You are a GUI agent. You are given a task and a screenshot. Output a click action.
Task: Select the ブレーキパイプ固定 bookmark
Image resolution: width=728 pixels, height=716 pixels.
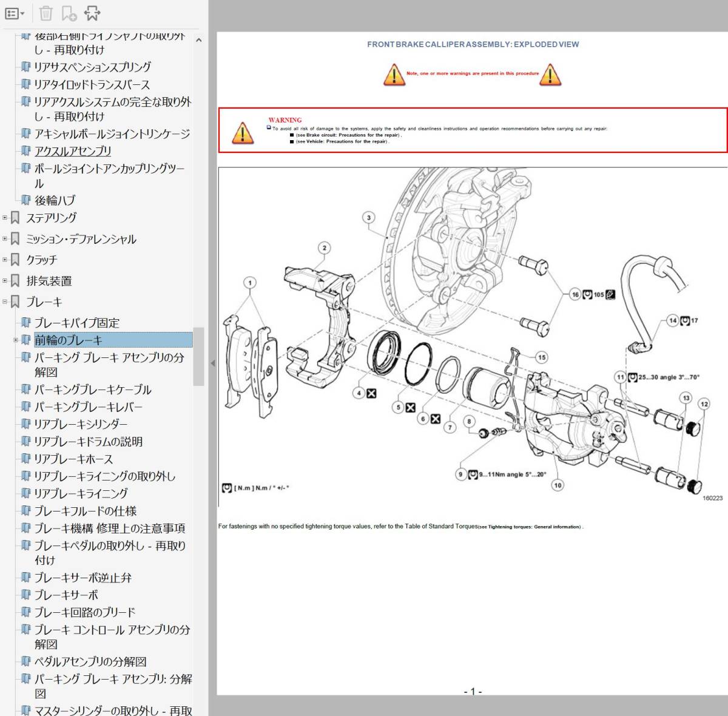click(76, 323)
